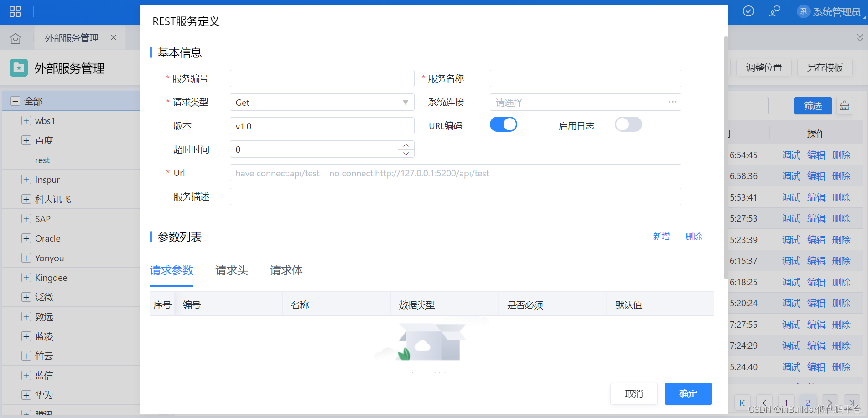Increase the timeout value with up arrow
The width and height of the screenshot is (868, 418).
406,145
